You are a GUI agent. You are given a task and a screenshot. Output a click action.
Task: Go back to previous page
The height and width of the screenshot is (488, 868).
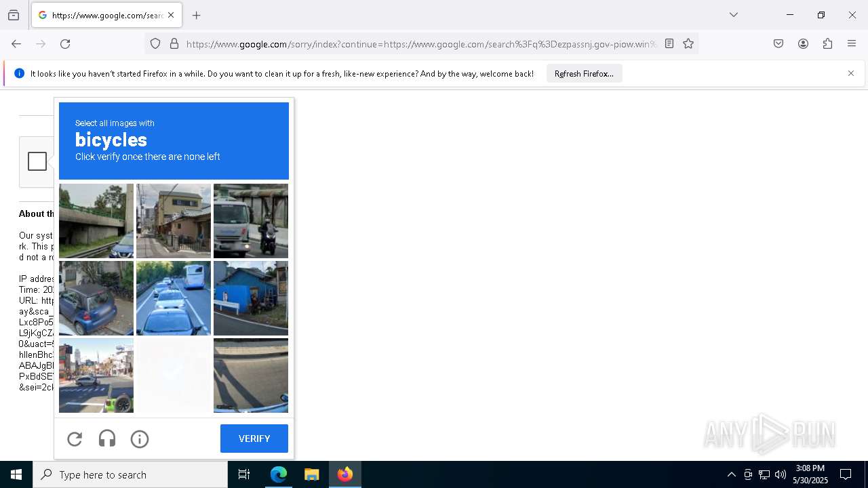pyautogui.click(x=16, y=44)
